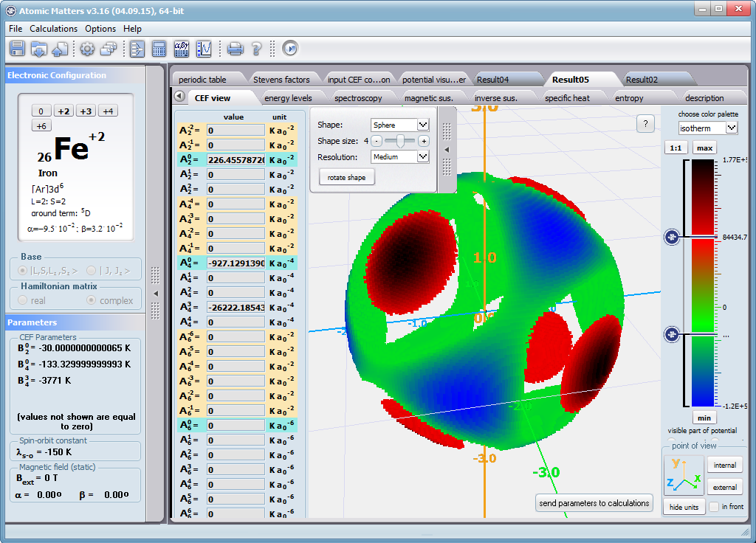Expand the isotherm color palette dropdown
The height and width of the screenshot is (543, 756).
[x=732, y=128]
